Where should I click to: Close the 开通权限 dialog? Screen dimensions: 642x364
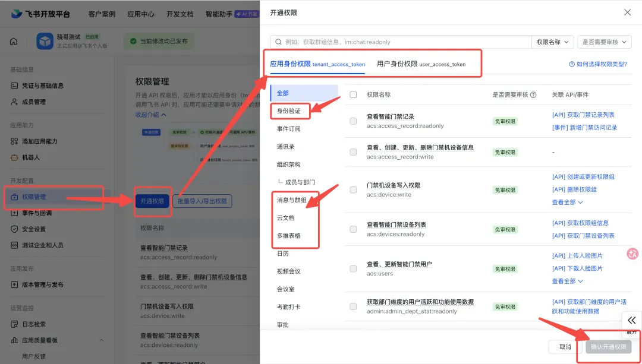click(627, 12)
